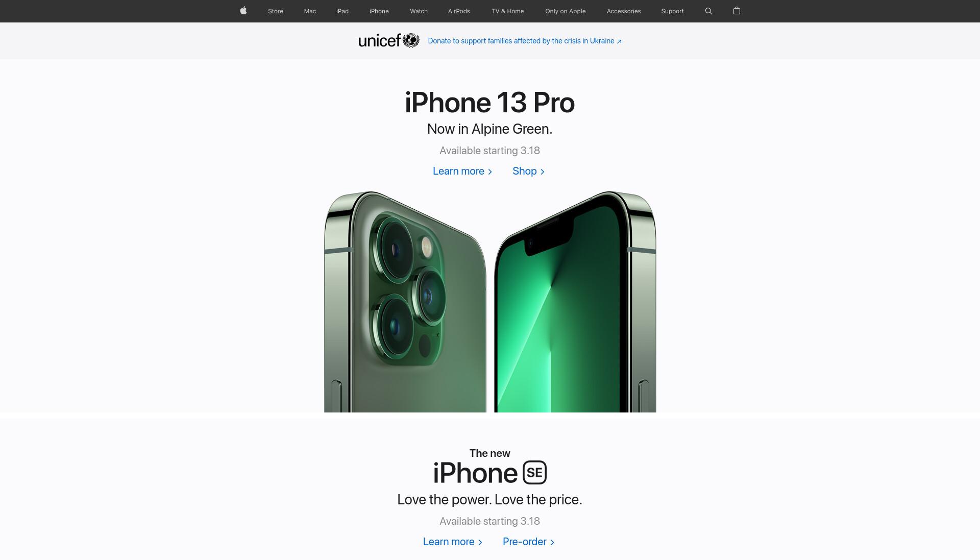Select iPad in the navigation bar

coord(342,11)
